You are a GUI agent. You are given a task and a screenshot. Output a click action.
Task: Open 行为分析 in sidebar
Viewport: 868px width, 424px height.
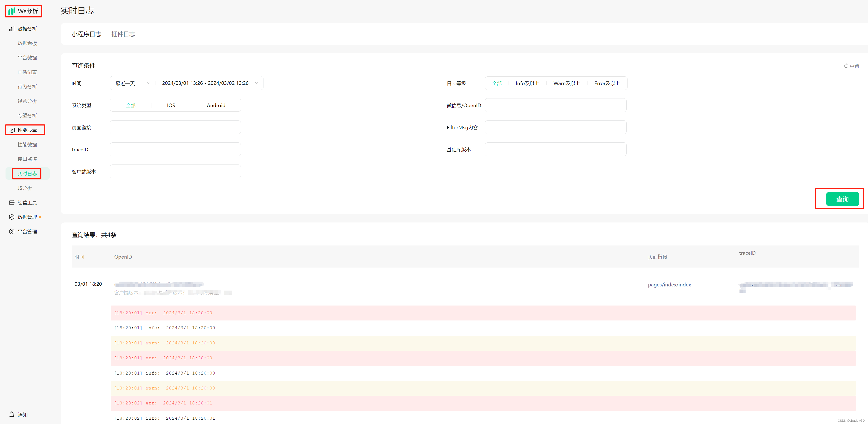(27, 87)
